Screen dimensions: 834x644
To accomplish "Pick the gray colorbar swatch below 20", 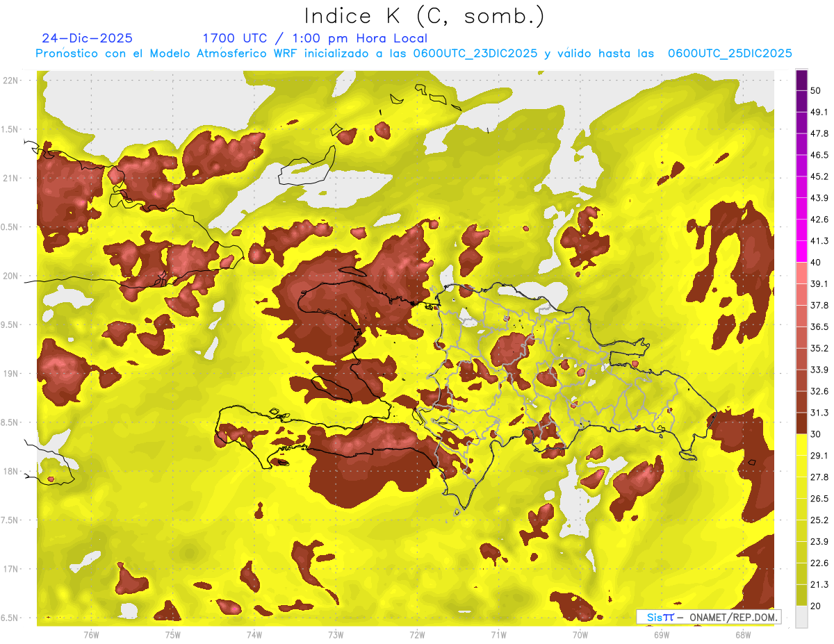I will [801, 617].
